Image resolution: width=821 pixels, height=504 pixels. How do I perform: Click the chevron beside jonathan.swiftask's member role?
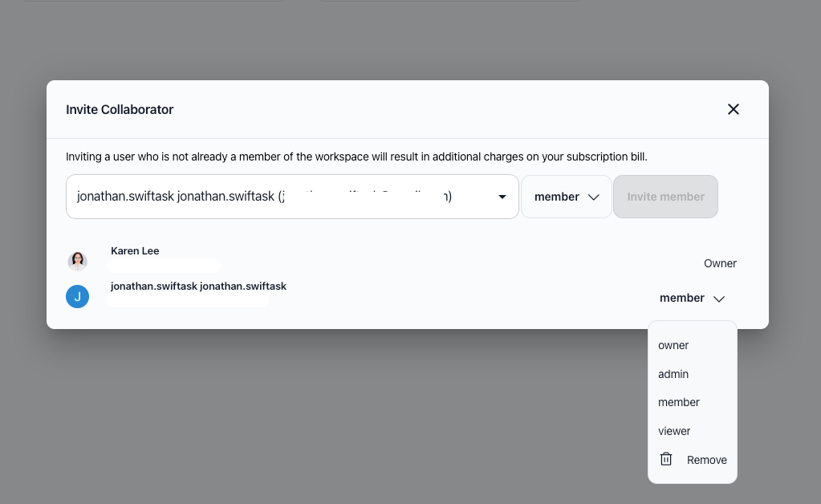(x=719, y=299)
